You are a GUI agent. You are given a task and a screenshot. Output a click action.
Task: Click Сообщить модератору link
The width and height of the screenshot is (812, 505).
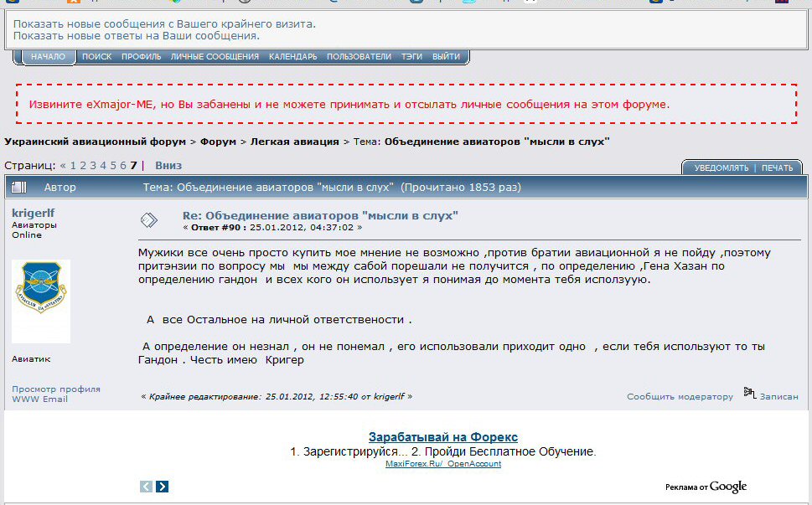click(x=680, y=397)
